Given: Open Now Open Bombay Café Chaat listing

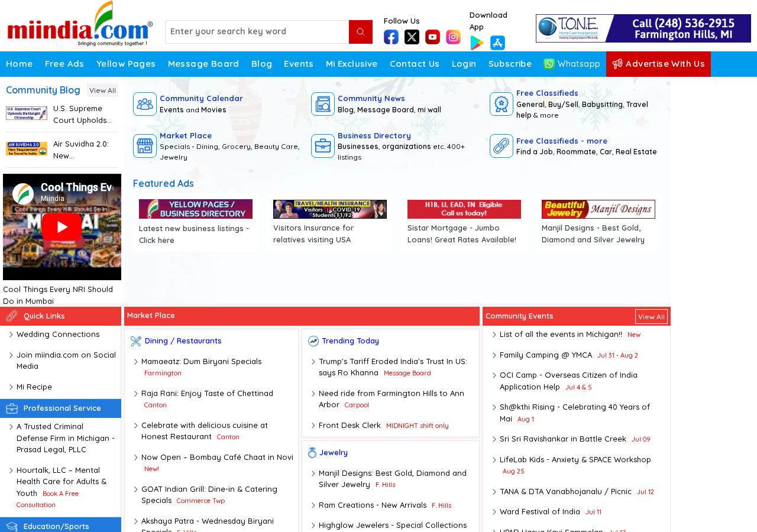Looking at the screenshot, I should point(217,458).
